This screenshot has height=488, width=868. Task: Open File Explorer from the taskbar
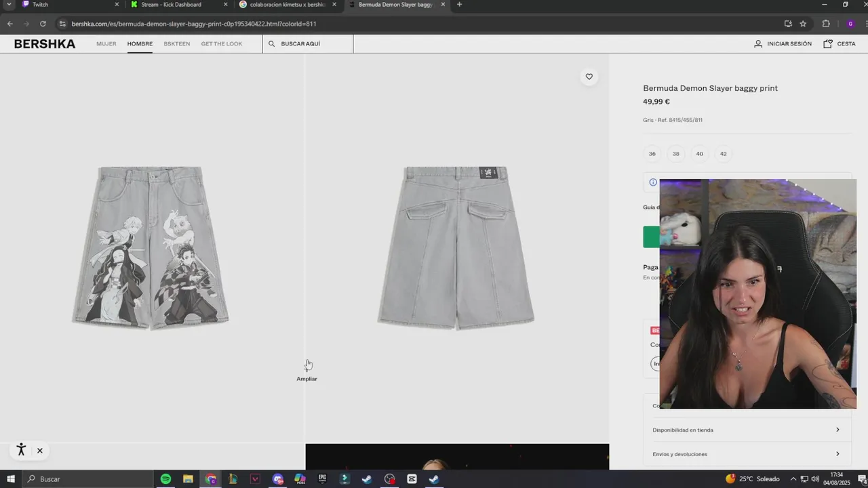pyautogui.click(x=188, y=479)
